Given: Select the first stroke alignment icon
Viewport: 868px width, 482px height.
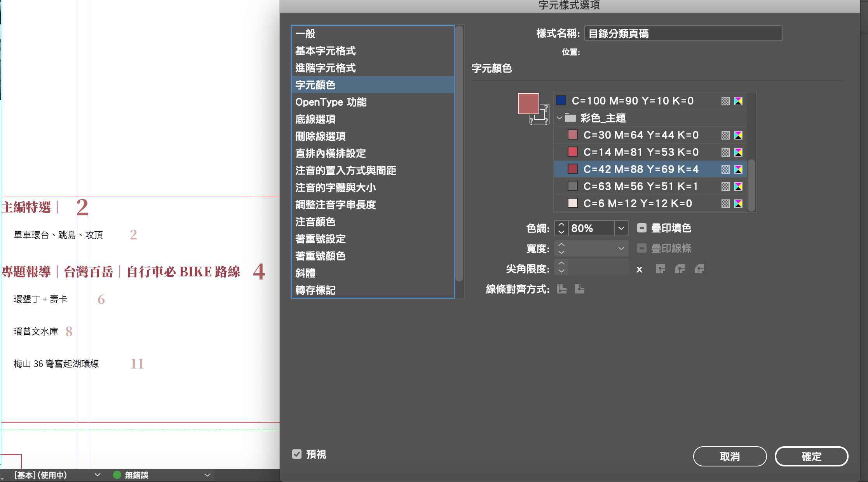Looking at the screenshot, I should click(x=561, y=289).
